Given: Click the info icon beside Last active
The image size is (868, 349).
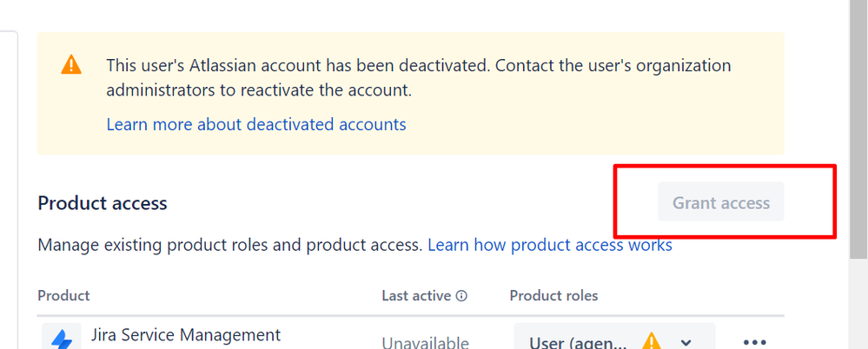Looking at the screenshot, I should pyautogui.click(x=461, y=296).
